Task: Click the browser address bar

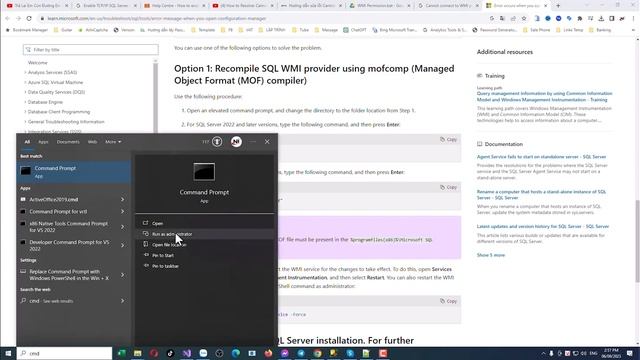Action: 261,18
